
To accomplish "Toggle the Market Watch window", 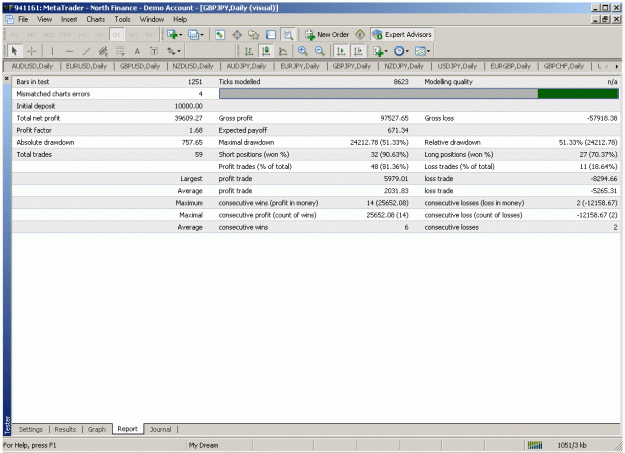I will pos(220,35).
